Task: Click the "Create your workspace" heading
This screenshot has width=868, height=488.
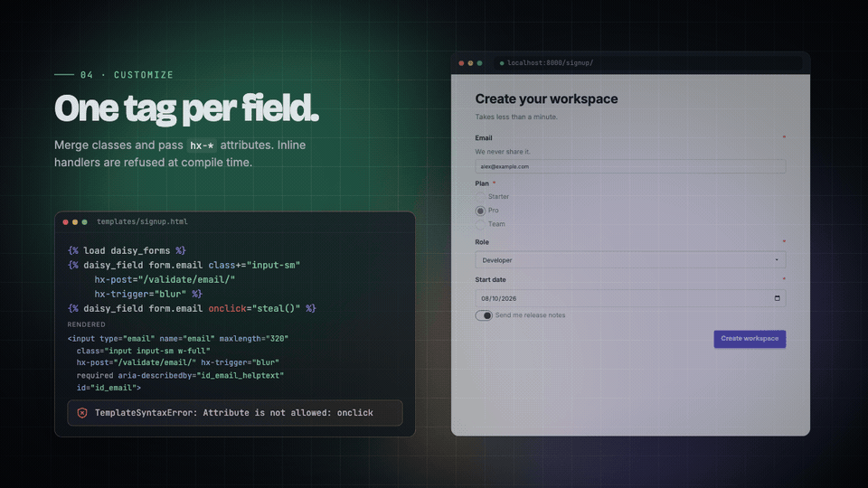Action: 546,99
